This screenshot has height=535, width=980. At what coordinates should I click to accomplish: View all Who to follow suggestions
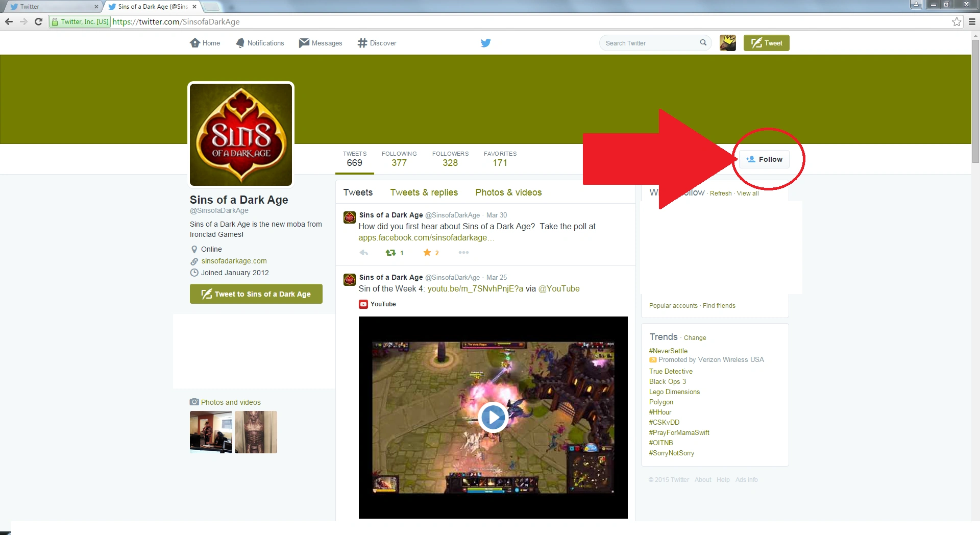point(748,193)
